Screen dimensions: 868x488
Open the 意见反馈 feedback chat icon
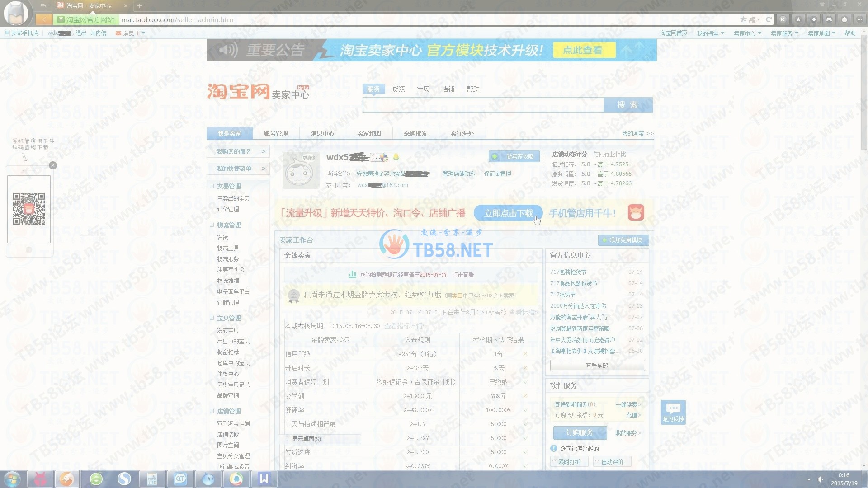coord(673,412)
